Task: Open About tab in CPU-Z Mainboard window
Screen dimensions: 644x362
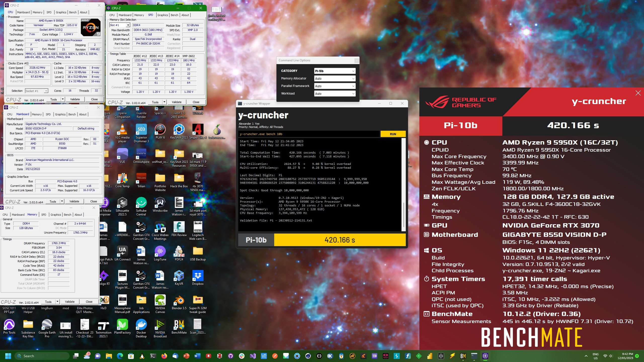Action: 83,114
